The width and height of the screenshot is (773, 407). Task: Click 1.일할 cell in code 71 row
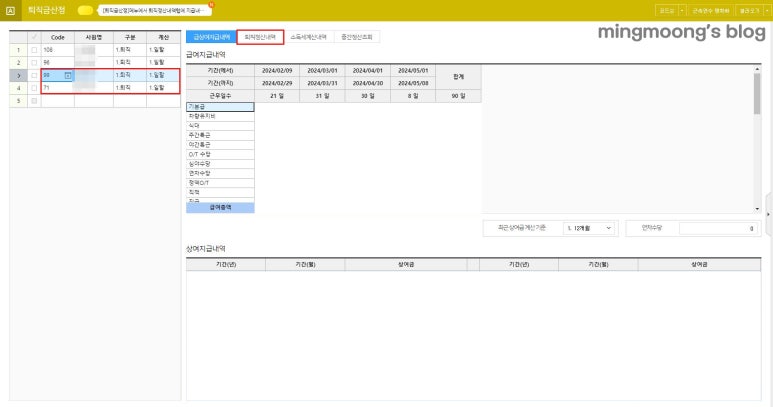(x=163, y=88)
